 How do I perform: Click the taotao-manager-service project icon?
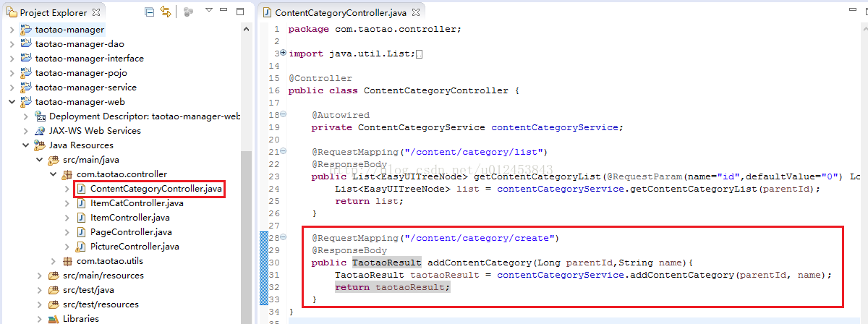point(26,88)
